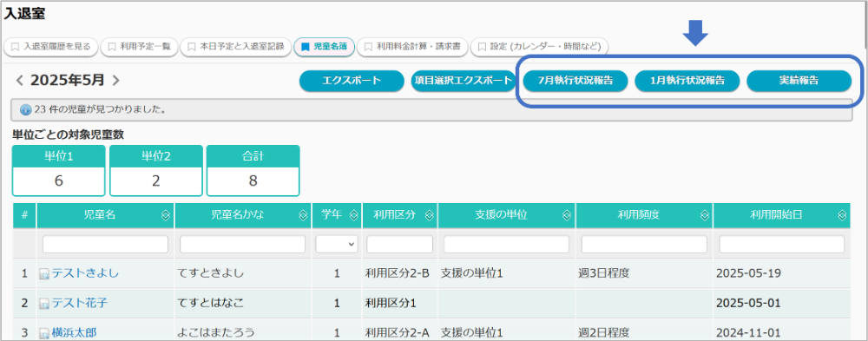
Task: Open テスト花子 child record link
Action: (x=80, y=304)
